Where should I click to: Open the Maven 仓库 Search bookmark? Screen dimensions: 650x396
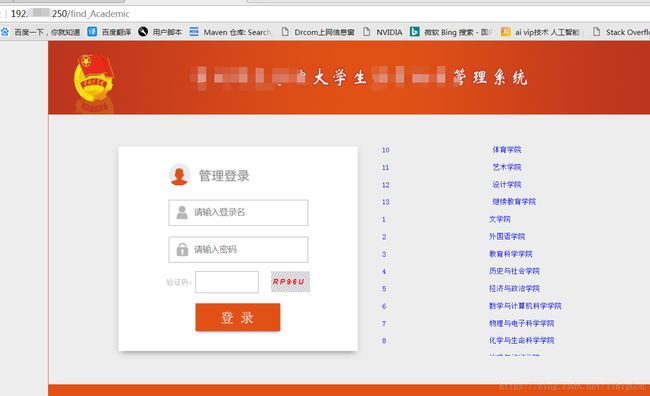click(230, 32)
